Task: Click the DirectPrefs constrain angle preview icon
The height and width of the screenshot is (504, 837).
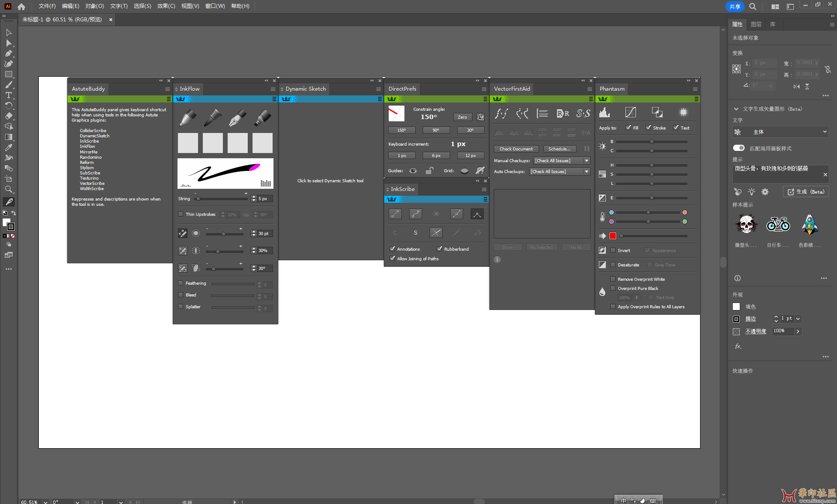Action: 396,113
